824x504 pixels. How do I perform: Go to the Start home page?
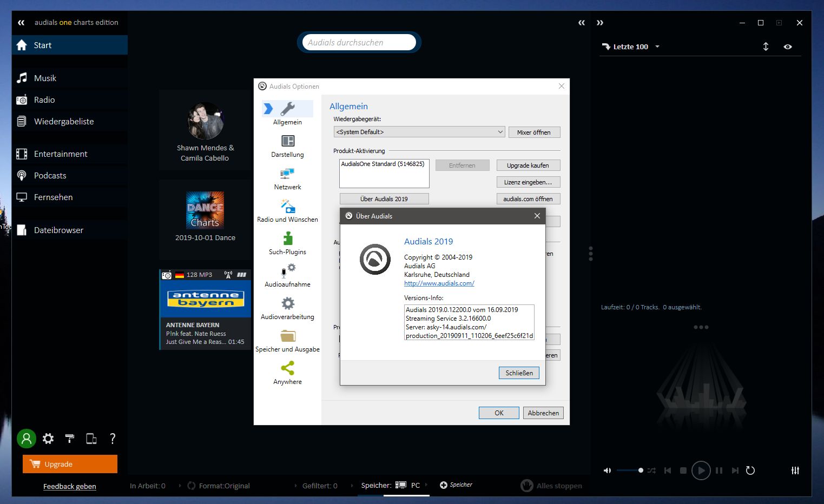[69, 45]
